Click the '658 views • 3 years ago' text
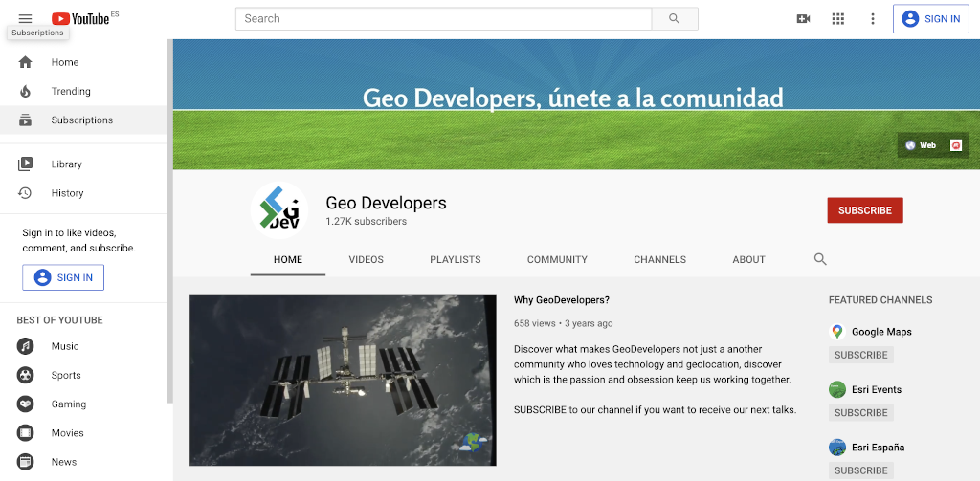980x481 pixels. pos(563,323)
